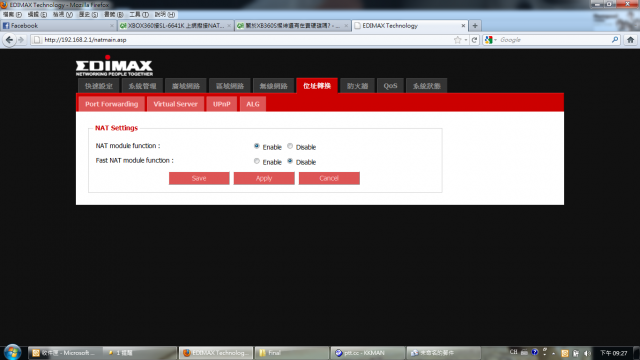This screenshot has width=640, height=360.
Task: Open the bookmark star dropdown arrow
Action: [466, 40]
